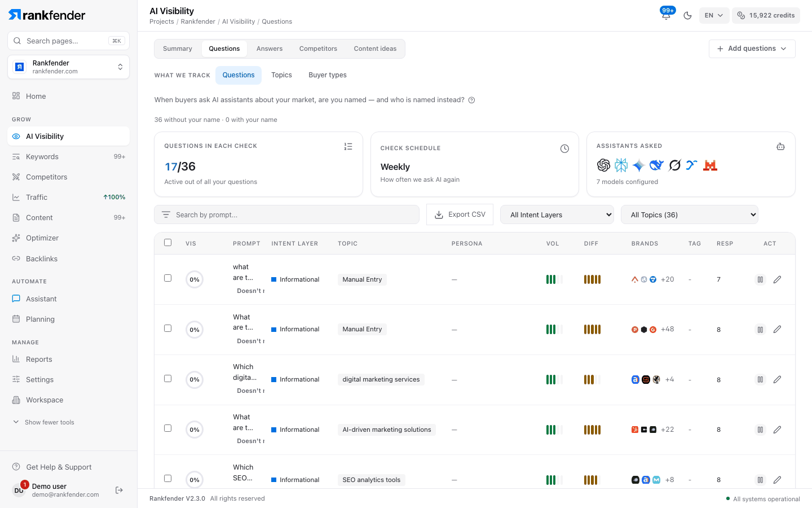Pause the digital marketing services question
This screenshot has width=812, height=508.
pyautogui.click(x=760, y=380)
